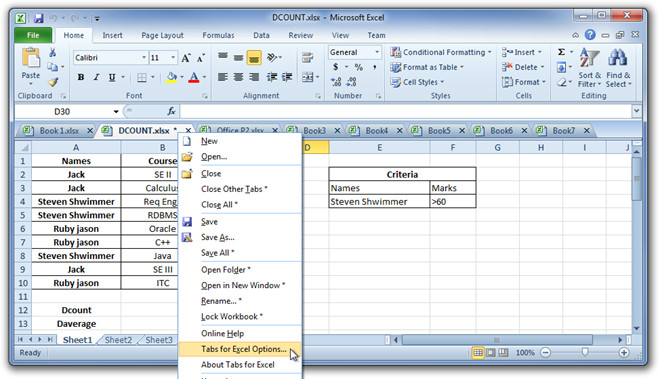This screenshot has height=379, width=660.
Task: Switch to the Formulas ribbon tab
Action: [218, 35]
